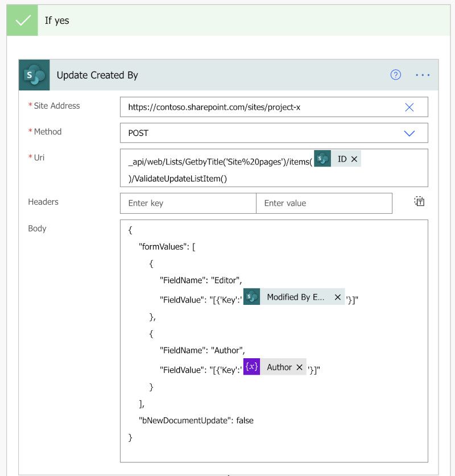Click the bNewDocumentUpdate line in Body
The width and height of the screenshot is (455, 476).
[x=196, y=420]
